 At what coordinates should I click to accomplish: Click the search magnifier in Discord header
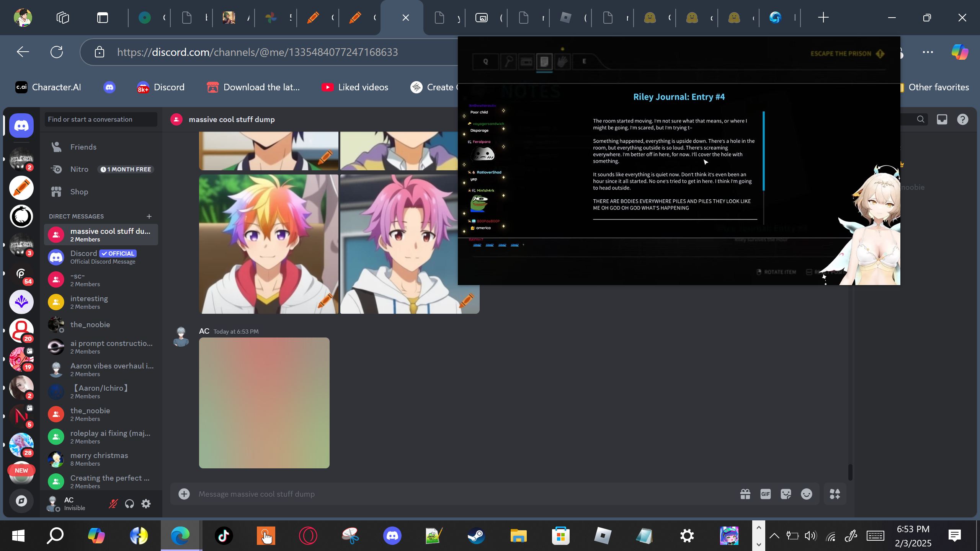point(921,119)
